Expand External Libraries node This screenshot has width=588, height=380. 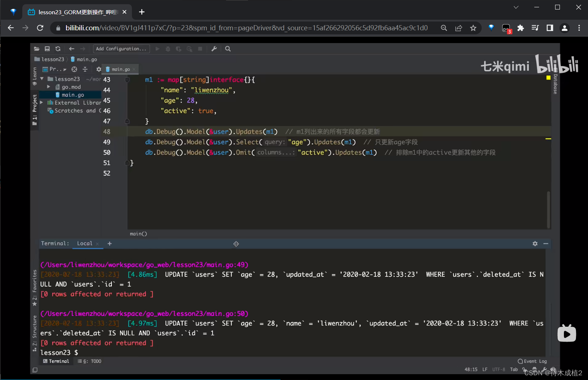tap(42, 103)
